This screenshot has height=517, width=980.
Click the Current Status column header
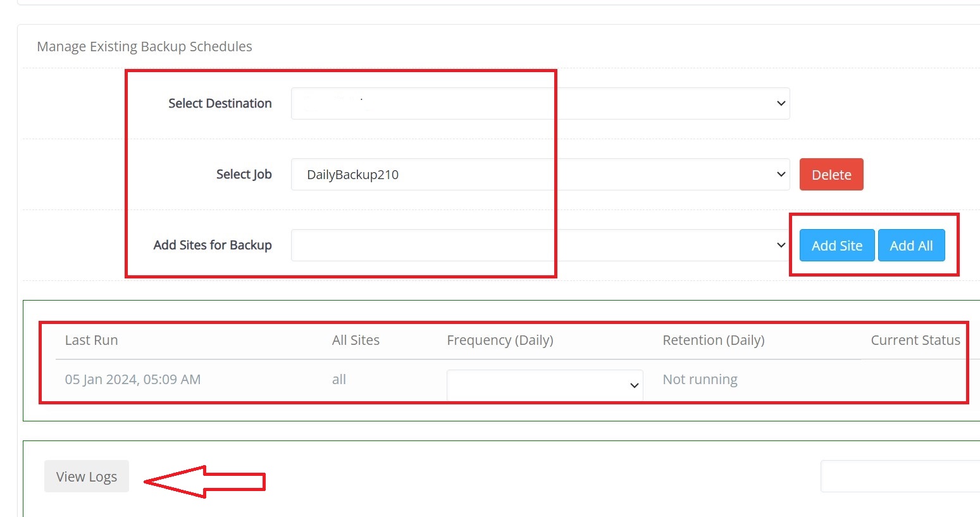(x=915, y=340)
